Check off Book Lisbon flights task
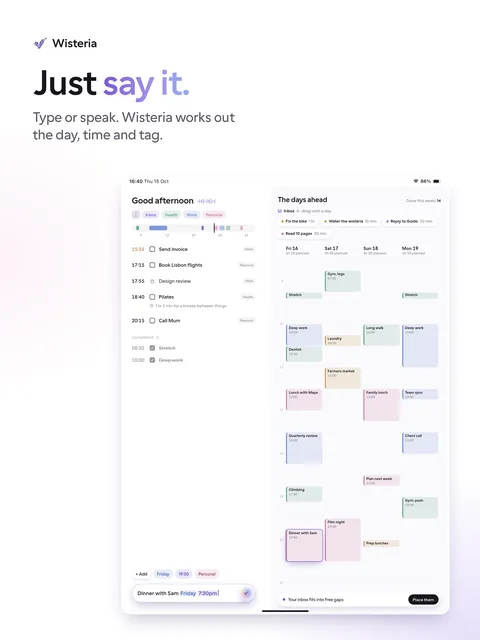 pos(152,265)
